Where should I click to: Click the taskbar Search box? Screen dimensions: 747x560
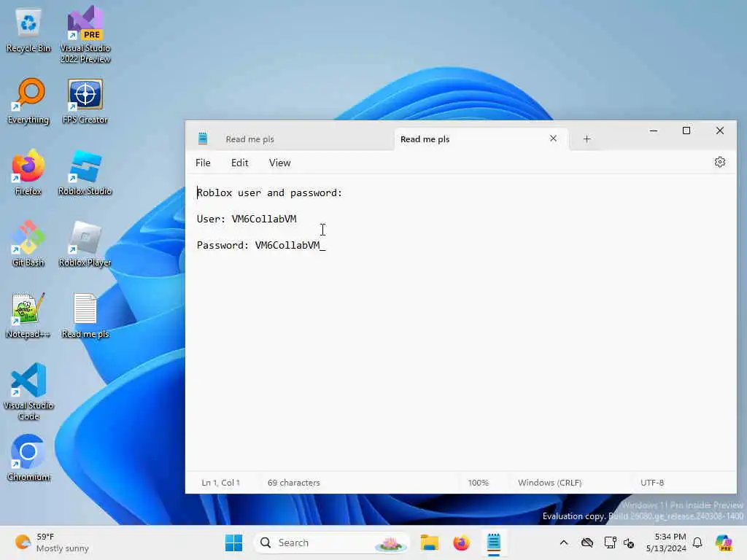(333, 542)
